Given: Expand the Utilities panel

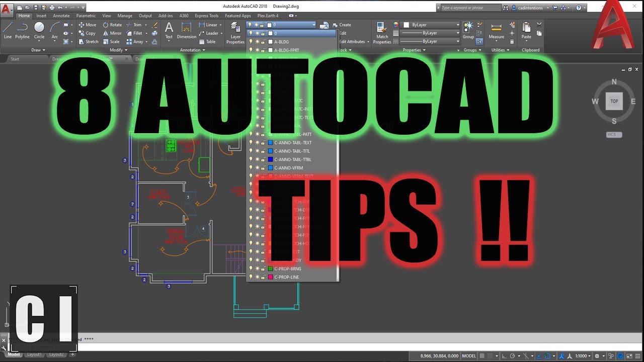Looking at the screenshot, I should click(x=500, y=50).
